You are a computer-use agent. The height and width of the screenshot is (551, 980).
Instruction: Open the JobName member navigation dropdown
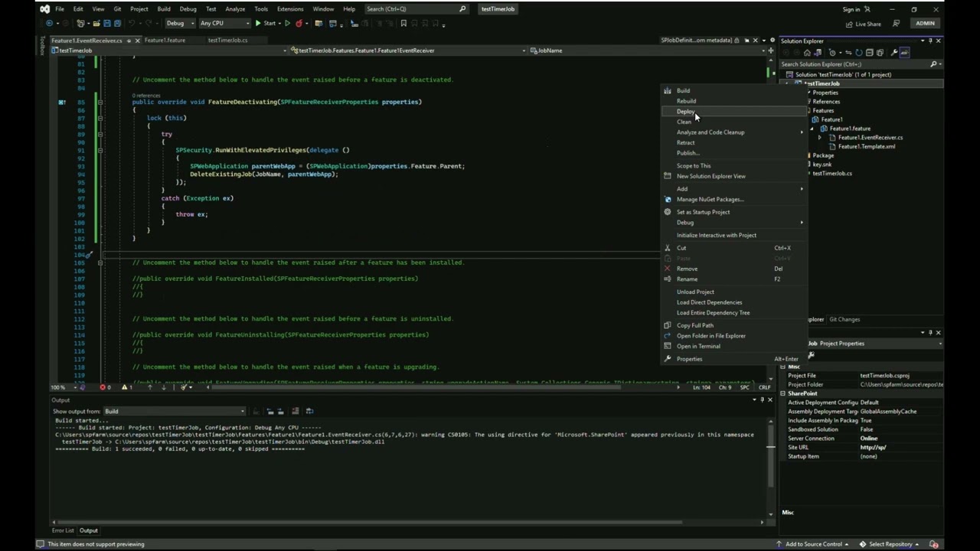point(649,51)
